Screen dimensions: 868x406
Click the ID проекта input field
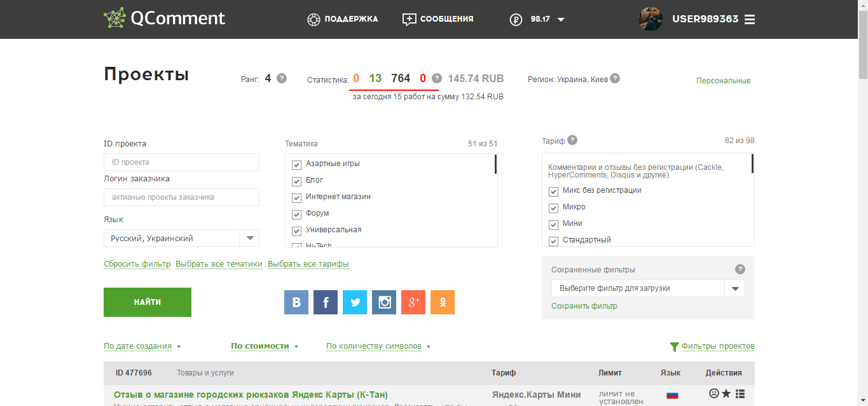(181, 162)
